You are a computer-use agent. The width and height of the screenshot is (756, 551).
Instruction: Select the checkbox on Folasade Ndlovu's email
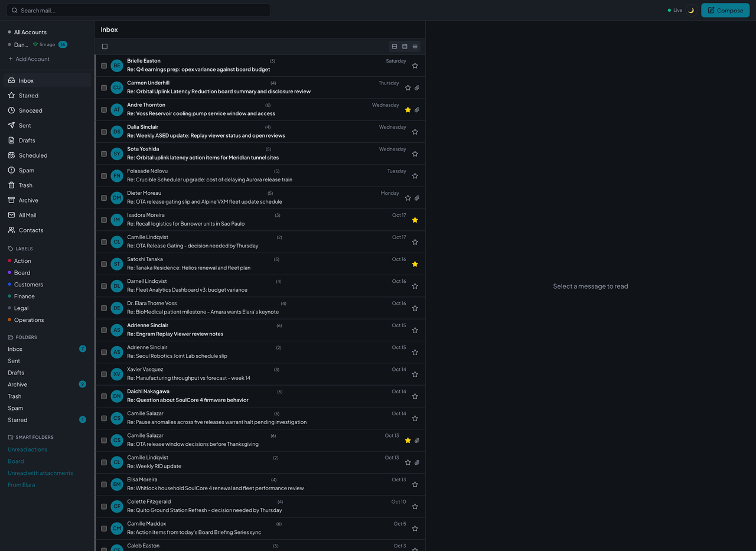pos(104,176)
